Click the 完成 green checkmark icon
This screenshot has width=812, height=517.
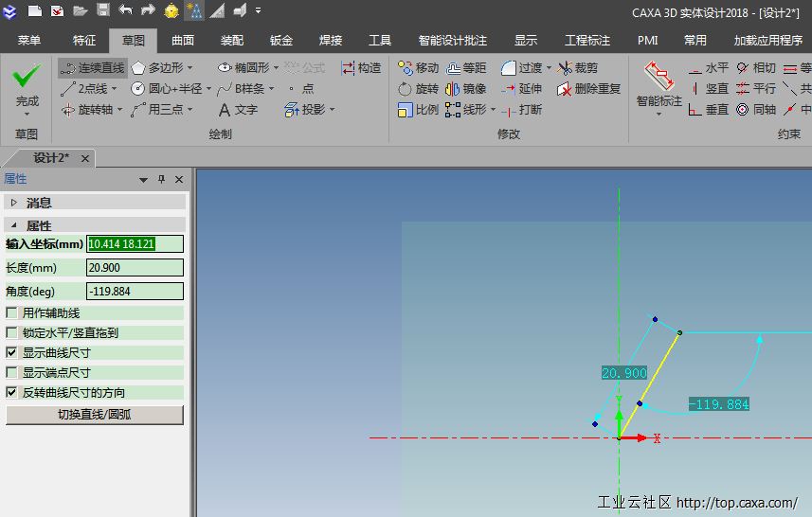(x=27, y=76)
